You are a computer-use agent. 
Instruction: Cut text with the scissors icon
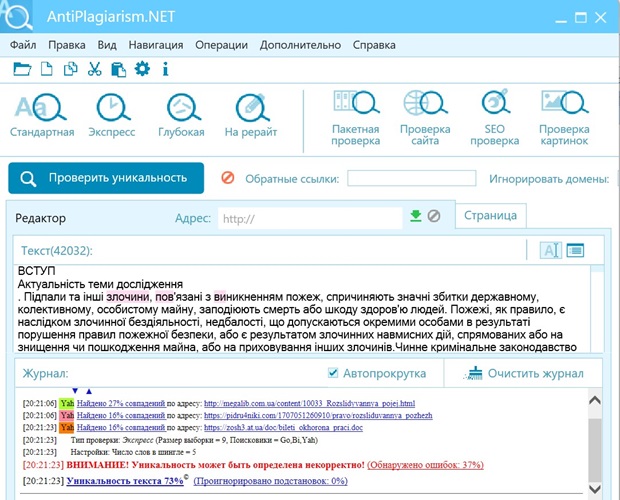coord(95,69)
